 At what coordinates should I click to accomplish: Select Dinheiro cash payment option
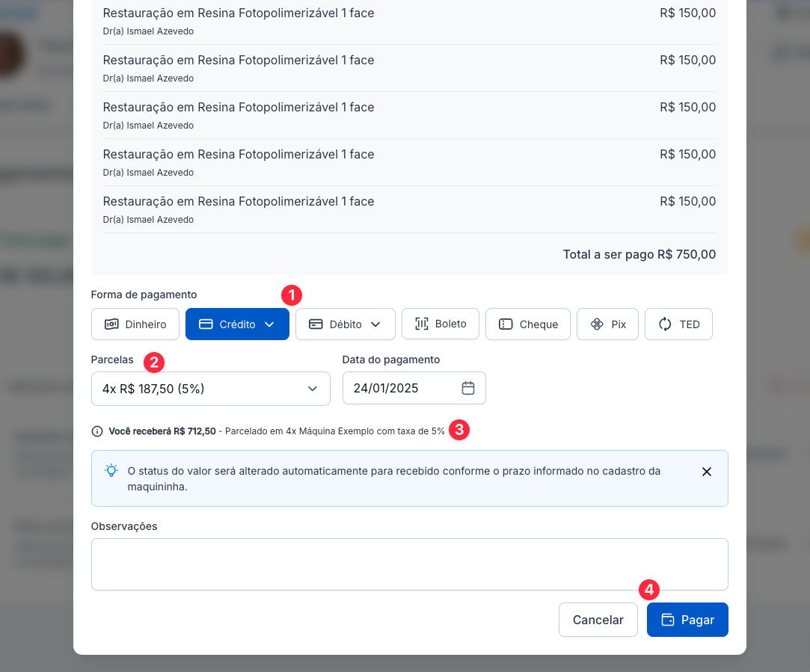tap(135, 324)
